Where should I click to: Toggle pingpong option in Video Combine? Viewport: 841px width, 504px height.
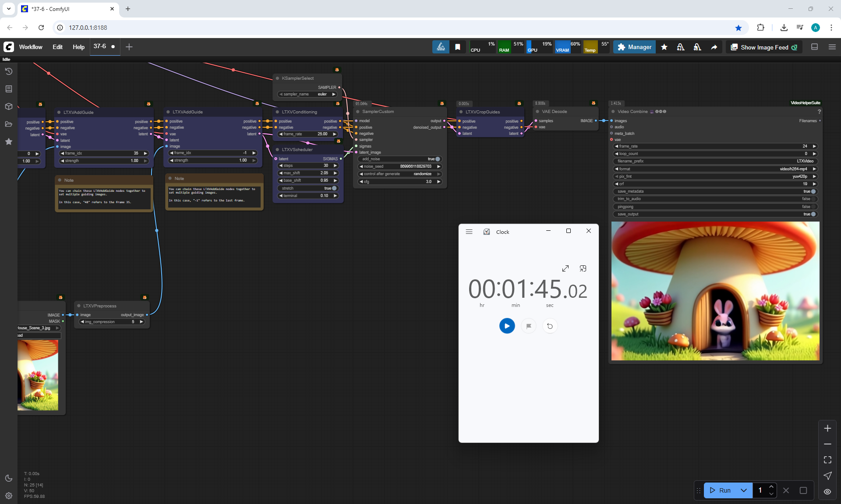[x=813, y=207]
